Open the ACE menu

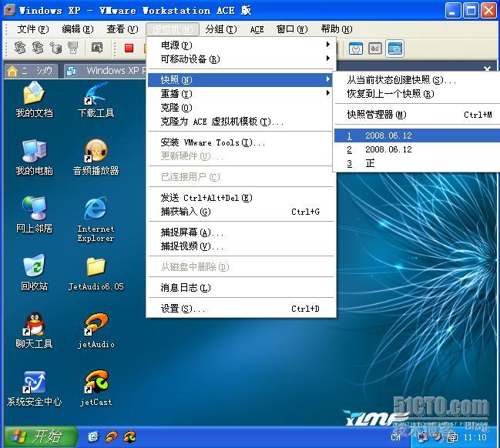tap(257, 29)
